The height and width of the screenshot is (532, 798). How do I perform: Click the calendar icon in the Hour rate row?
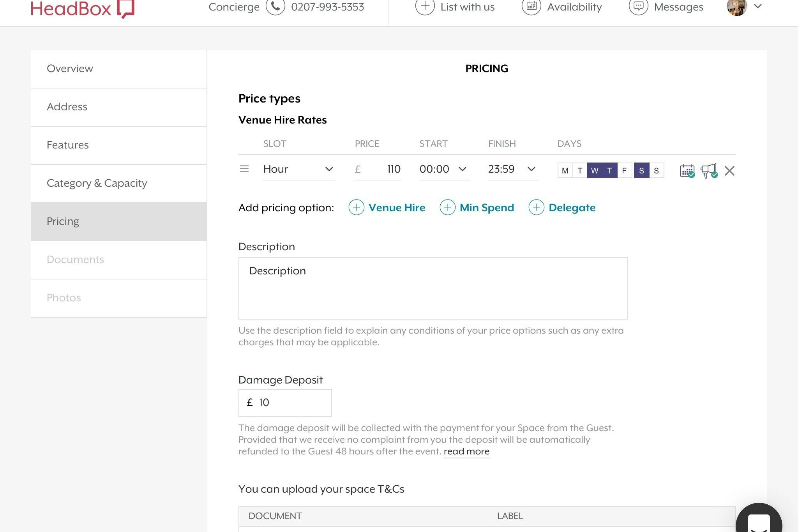[687, 171]
